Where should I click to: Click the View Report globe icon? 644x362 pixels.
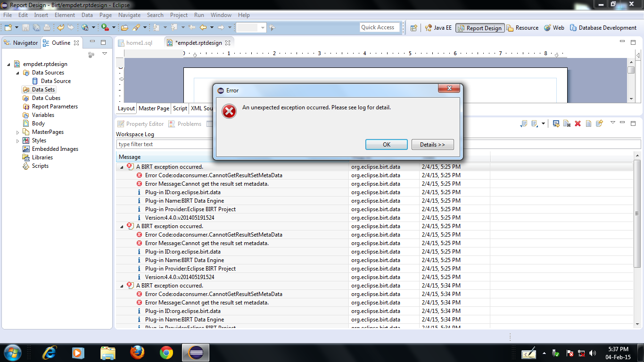[x=85, y=28]
